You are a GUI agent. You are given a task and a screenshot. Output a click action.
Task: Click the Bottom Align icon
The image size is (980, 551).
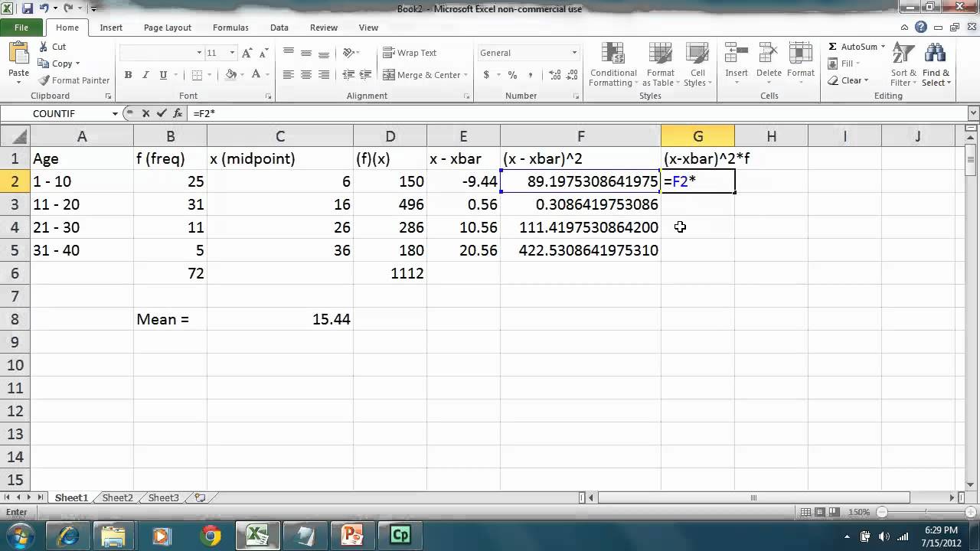pos(324,53)
